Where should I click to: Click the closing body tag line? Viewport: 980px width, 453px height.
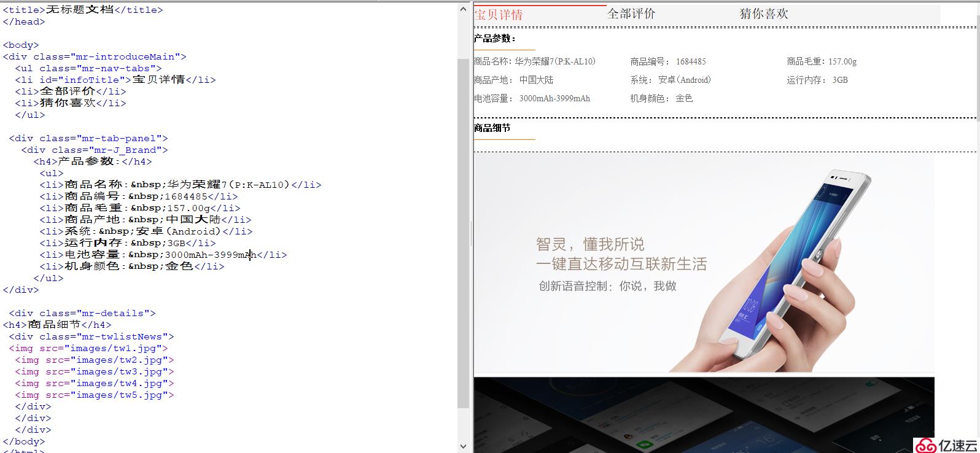24,441
